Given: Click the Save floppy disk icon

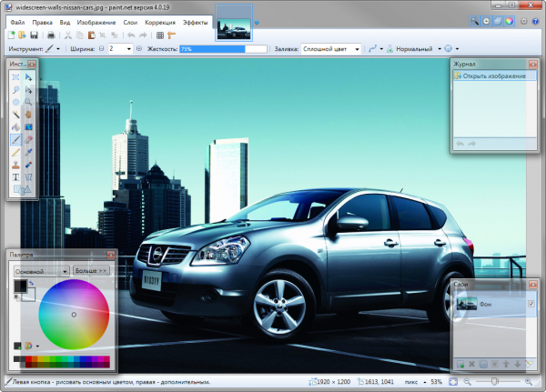Looking at the screenshot, I should tap(34, 35).
